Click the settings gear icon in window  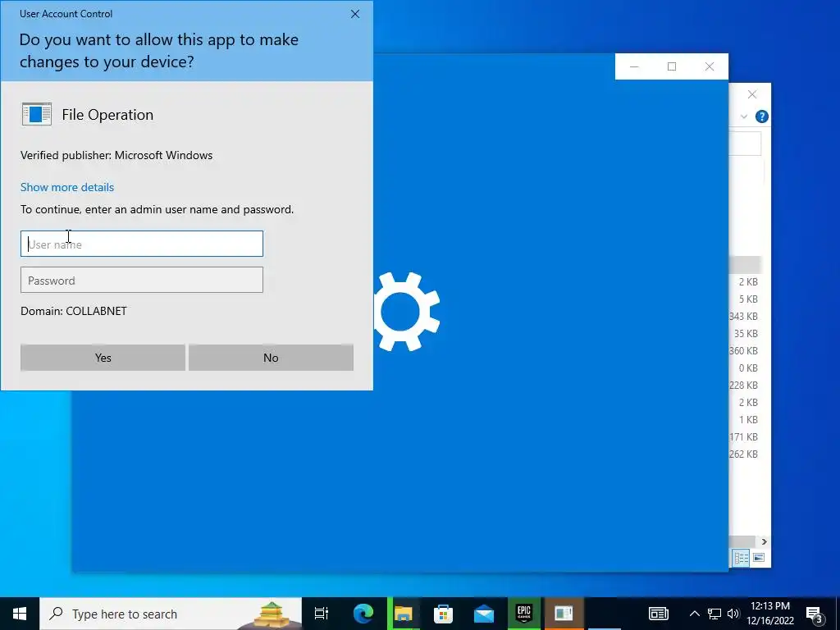(407, 312)
